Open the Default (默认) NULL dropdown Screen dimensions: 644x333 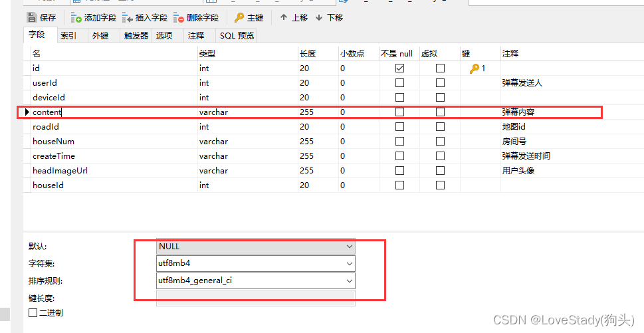click(x=350, y=247)
